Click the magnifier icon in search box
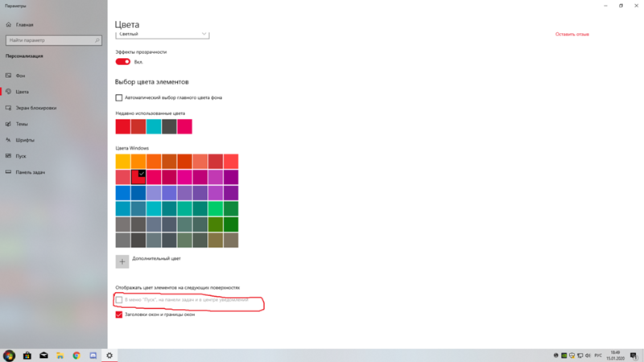 pos(97,40)
